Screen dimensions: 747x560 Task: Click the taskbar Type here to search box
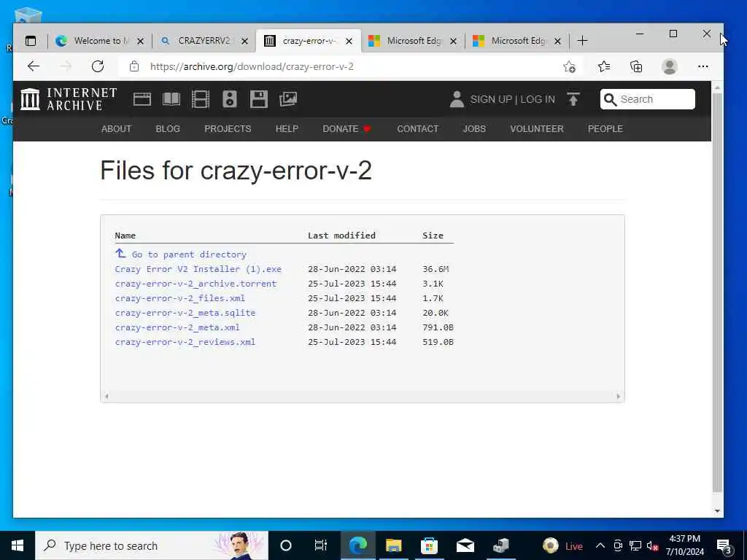152,545
